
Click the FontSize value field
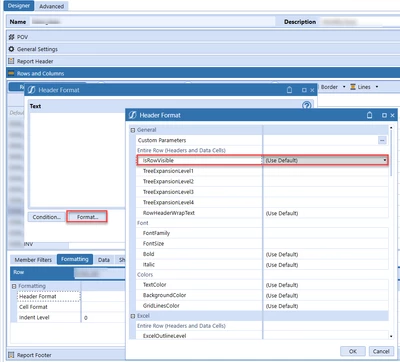click(326, 244)
